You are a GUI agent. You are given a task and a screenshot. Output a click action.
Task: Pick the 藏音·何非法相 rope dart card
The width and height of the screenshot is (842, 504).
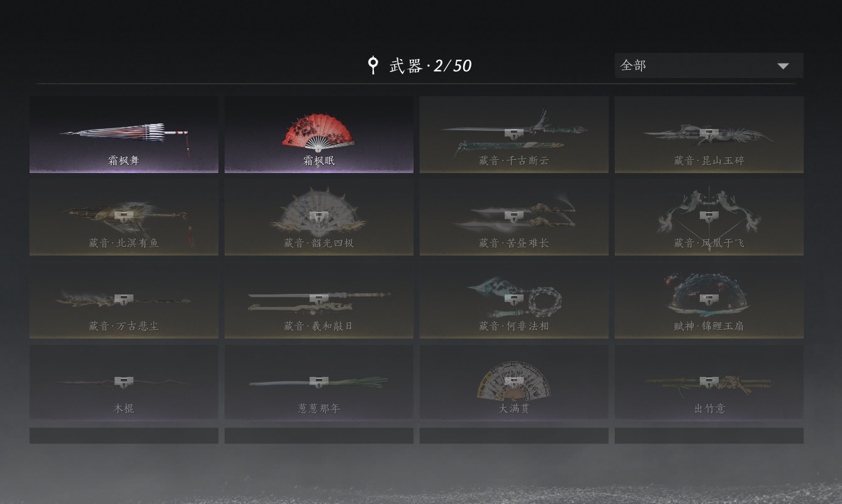pos(514,300)
